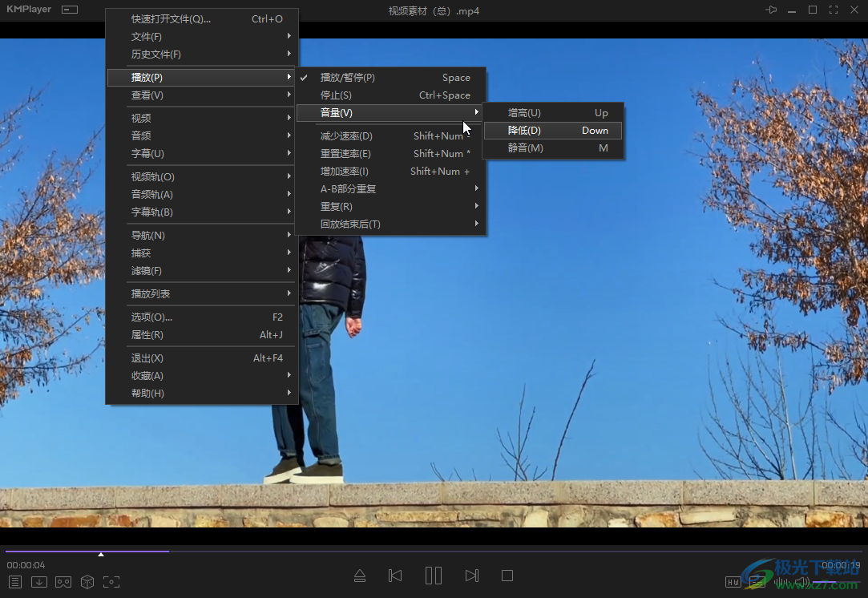Choose 增加速率(I) to speed up
Image resolution: width=868 pixels, height=598 pixels.
coord(391,171)
